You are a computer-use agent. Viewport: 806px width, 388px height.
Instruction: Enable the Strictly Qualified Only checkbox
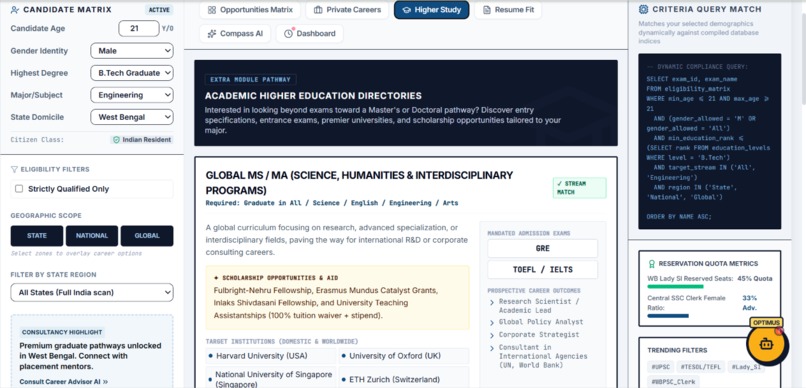click(x=19, y=189)
